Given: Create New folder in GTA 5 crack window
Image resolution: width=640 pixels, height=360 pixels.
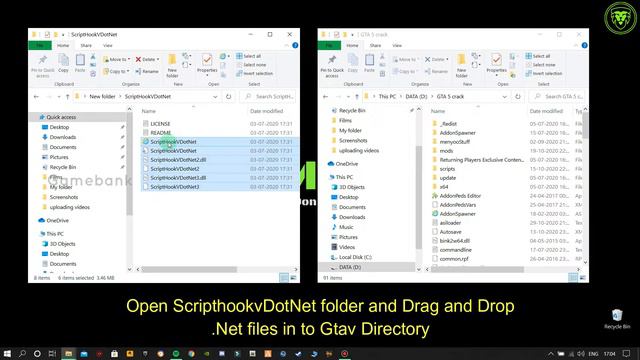Looking at the screenshot, I should coord(462,65).
